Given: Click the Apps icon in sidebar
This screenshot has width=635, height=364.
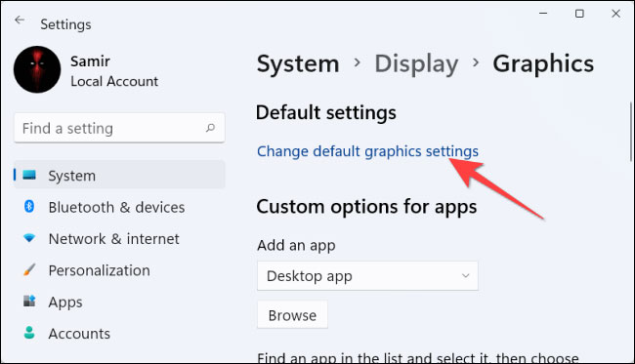Looking at the screenshot, I should (29, 302).
